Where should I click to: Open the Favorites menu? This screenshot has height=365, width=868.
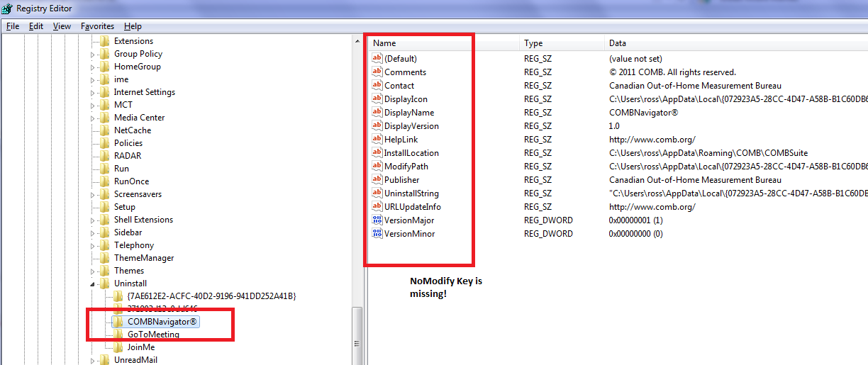coord(97,26)
